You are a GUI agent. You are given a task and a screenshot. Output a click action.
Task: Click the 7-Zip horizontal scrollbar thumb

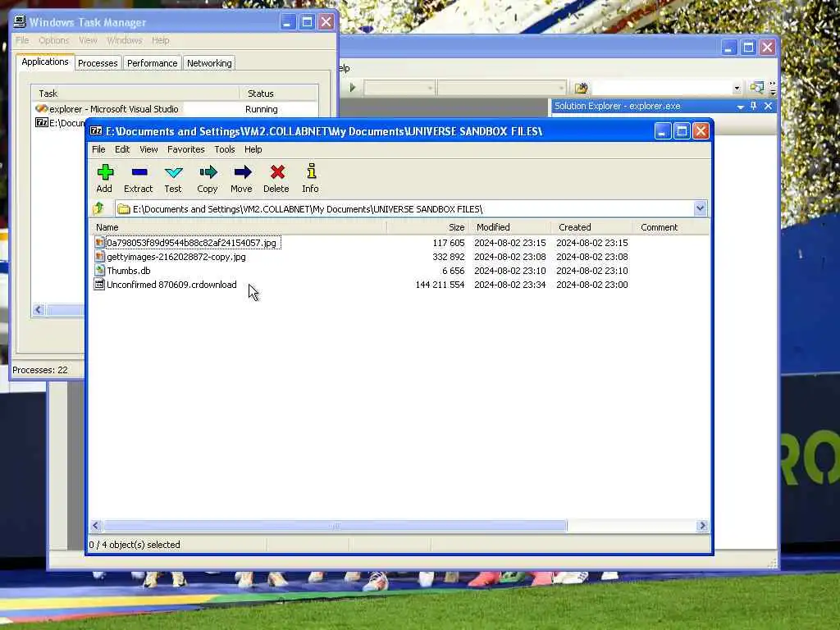point(336,526)
